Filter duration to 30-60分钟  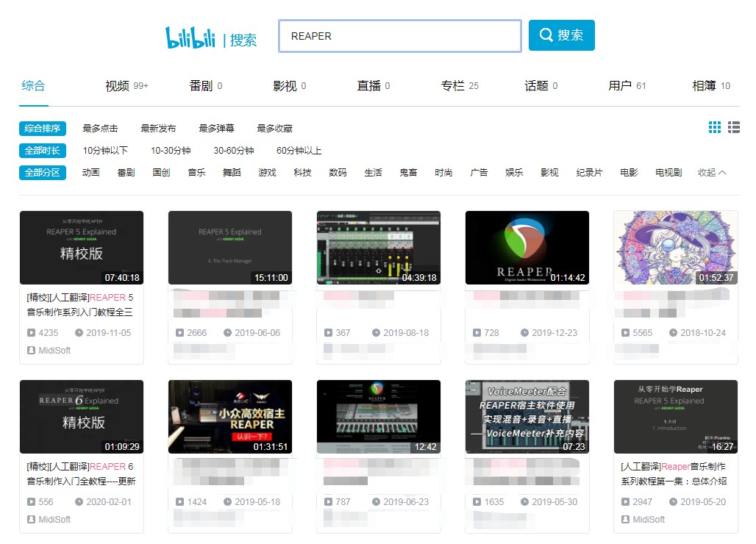[x=234, y=151]
